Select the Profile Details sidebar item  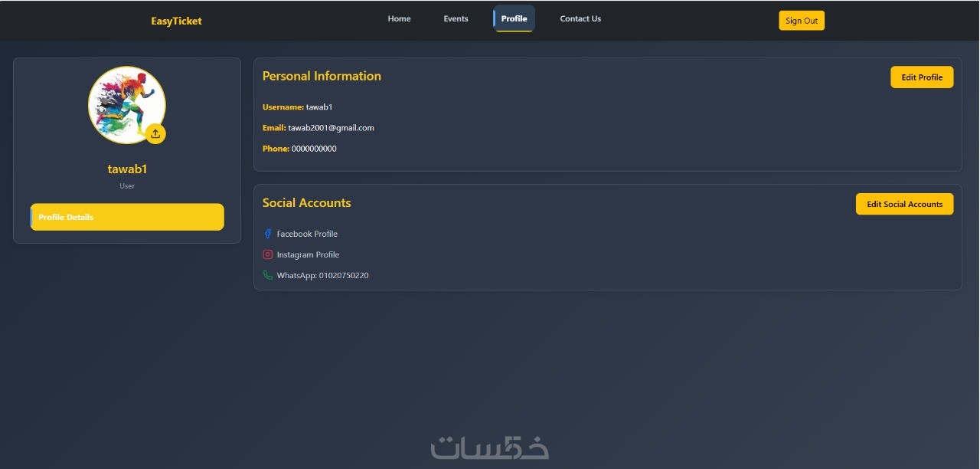pos(127,217)
